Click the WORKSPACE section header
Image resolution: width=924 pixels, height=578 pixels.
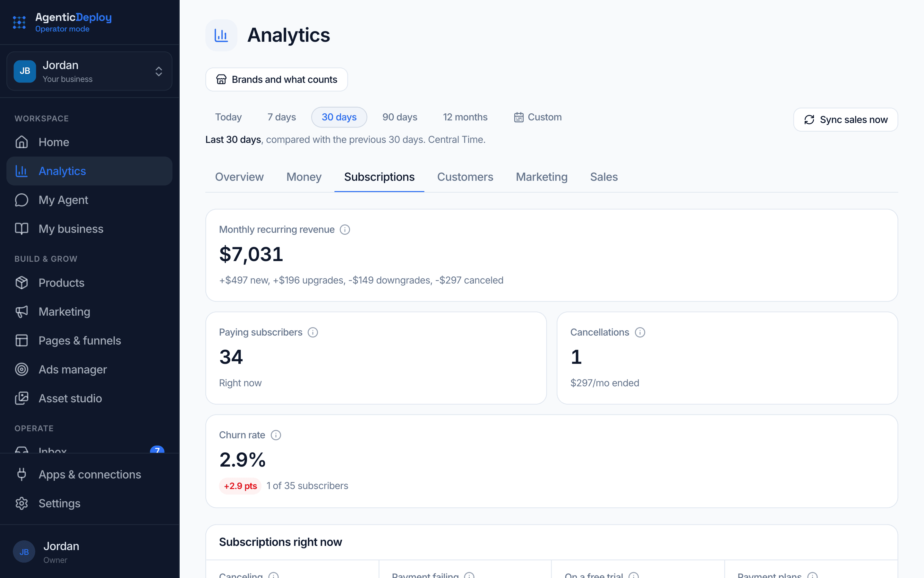(42, 118)
